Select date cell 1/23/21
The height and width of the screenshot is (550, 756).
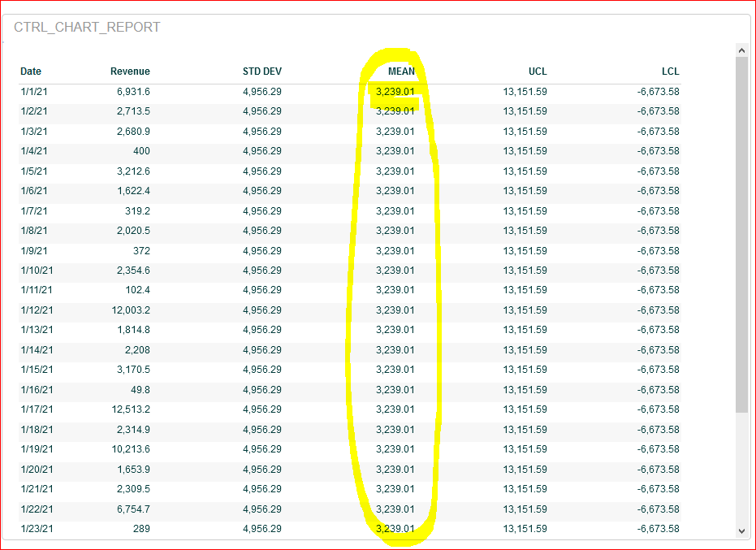(37, 529)
